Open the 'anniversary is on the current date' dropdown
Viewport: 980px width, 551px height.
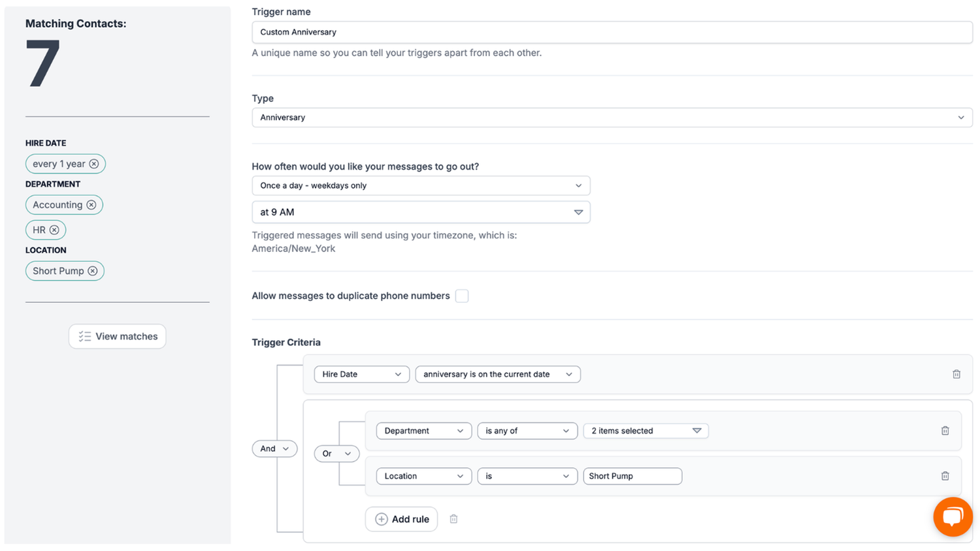497,374
